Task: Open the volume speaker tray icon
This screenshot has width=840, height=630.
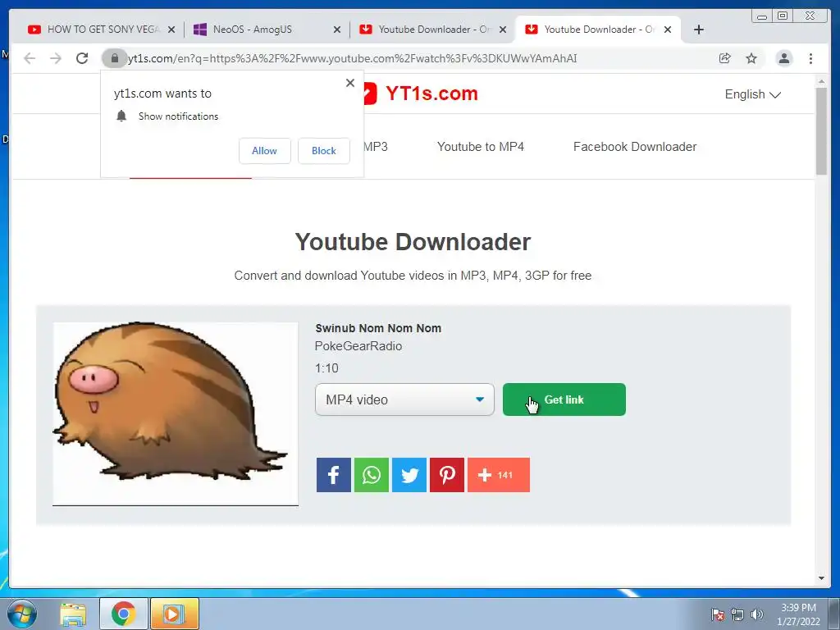Action: point(757,614)
